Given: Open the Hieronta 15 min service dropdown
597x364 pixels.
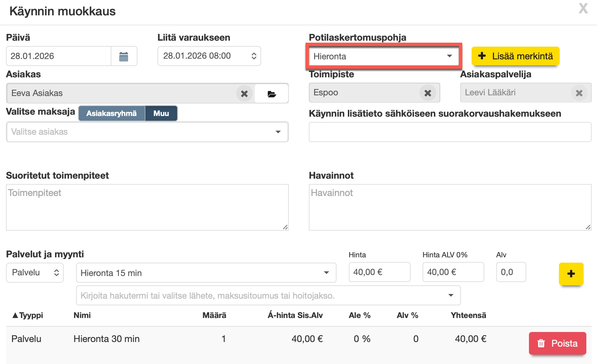Looking at the screenshot, I should (206, 273).
